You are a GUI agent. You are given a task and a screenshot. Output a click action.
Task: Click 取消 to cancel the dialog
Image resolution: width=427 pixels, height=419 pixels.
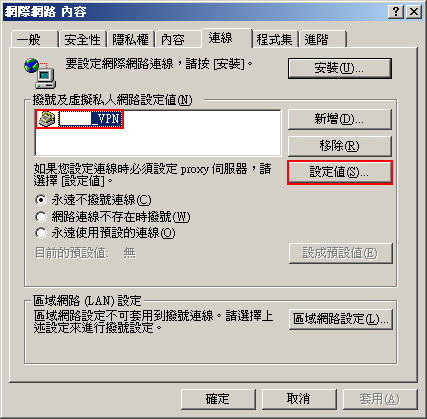(x=299, y=399)
